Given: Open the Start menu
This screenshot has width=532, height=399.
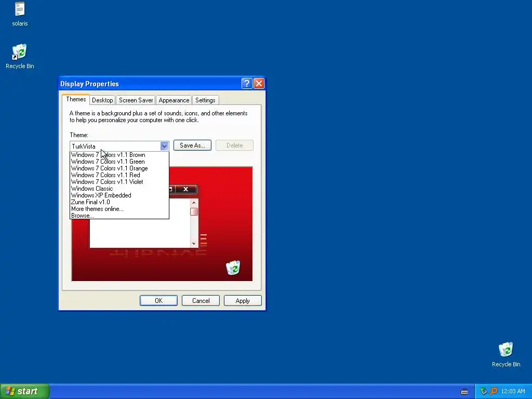Looking at the screenshot, I should point(25,391).
